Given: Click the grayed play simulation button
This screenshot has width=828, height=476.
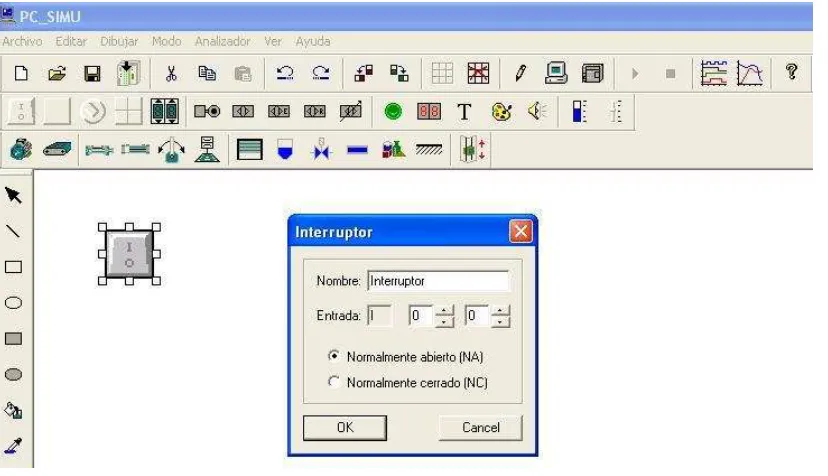Looking at the screenshot, I should tap(635, 73).
